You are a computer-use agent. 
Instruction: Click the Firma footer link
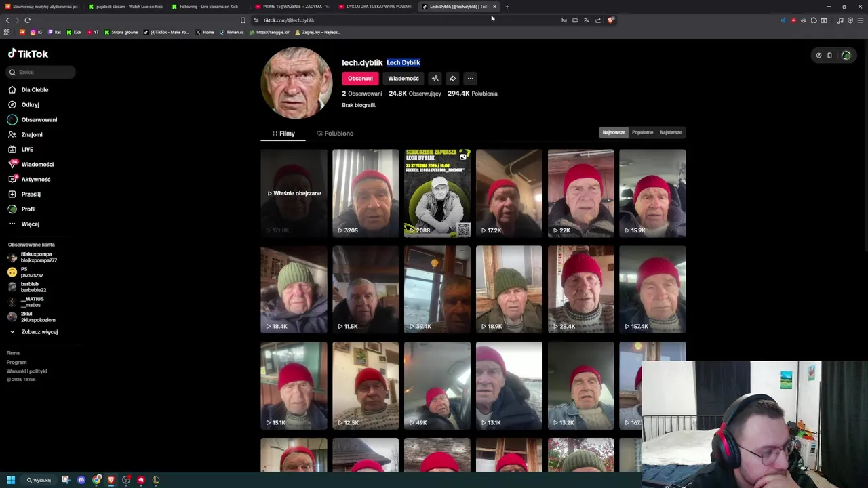(x=13, y=353)
